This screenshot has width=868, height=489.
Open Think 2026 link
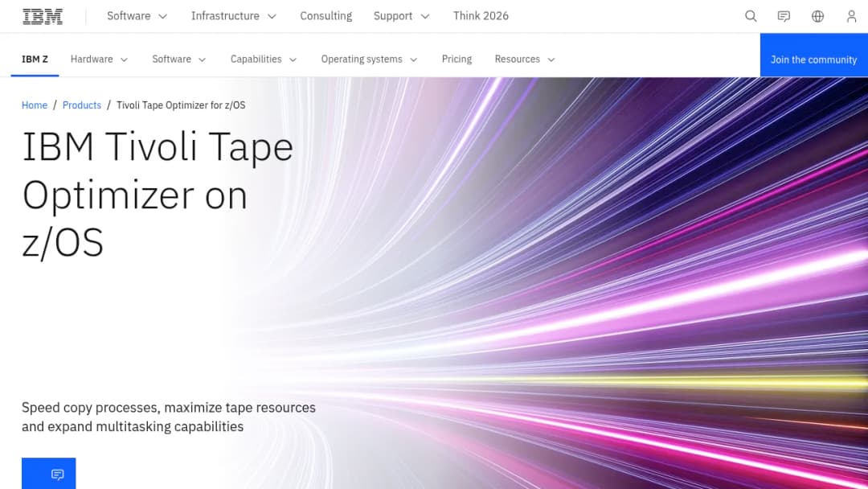pyautogui.click(x=481, y=16)
